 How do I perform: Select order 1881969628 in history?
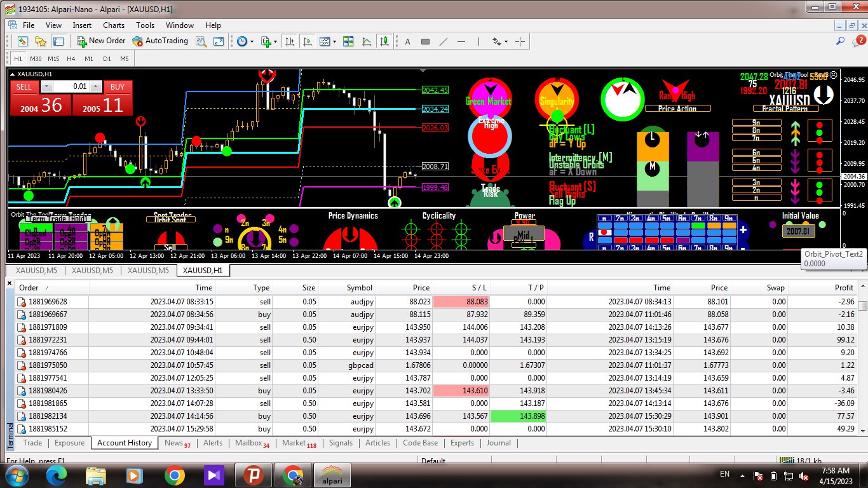click(436, 302)
